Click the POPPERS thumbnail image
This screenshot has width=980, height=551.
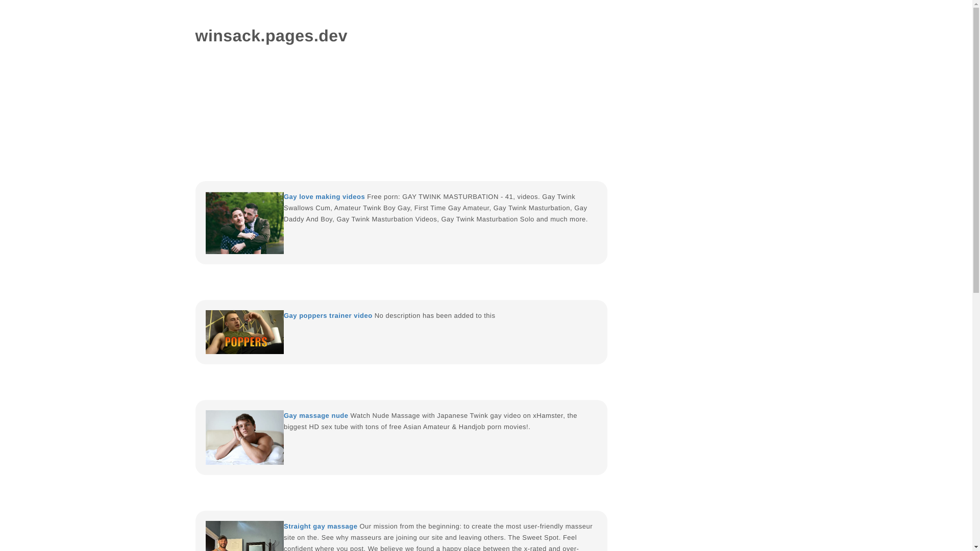(x=244, y=332)
